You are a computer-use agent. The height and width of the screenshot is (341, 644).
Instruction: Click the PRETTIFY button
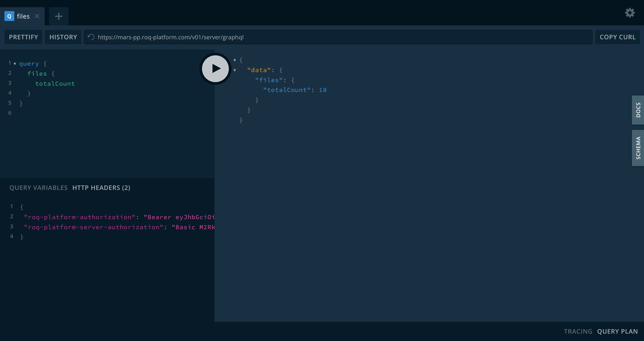(x=23, y=37)
